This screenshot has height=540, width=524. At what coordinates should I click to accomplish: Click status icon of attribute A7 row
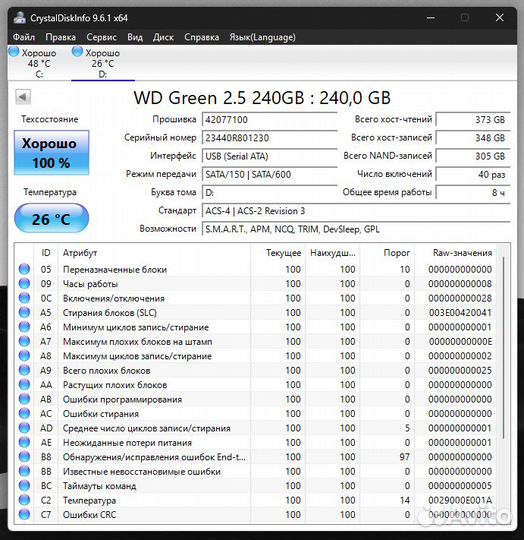24,341
